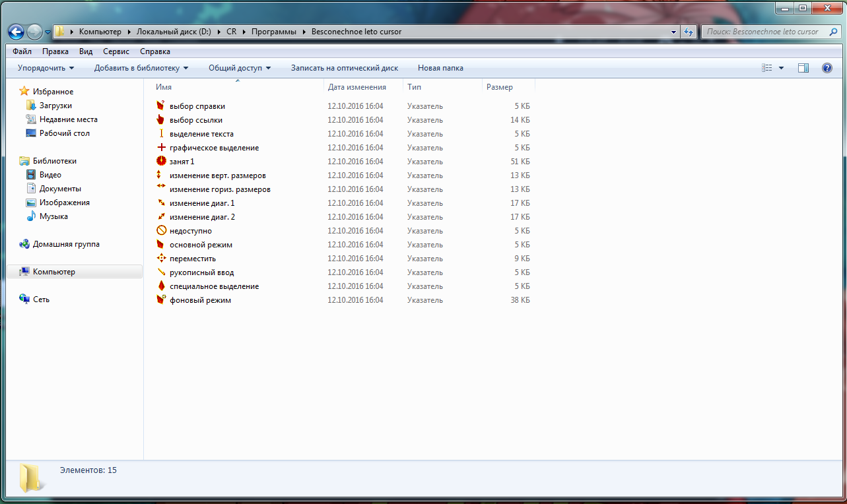Screen dimensions: 847x504
Task: Show the preview pane
Action: coord(803,68)
